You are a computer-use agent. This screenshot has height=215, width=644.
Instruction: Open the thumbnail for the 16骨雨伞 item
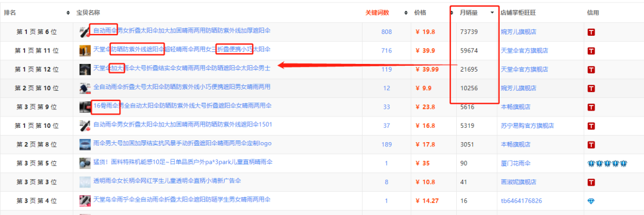[85, 107]
